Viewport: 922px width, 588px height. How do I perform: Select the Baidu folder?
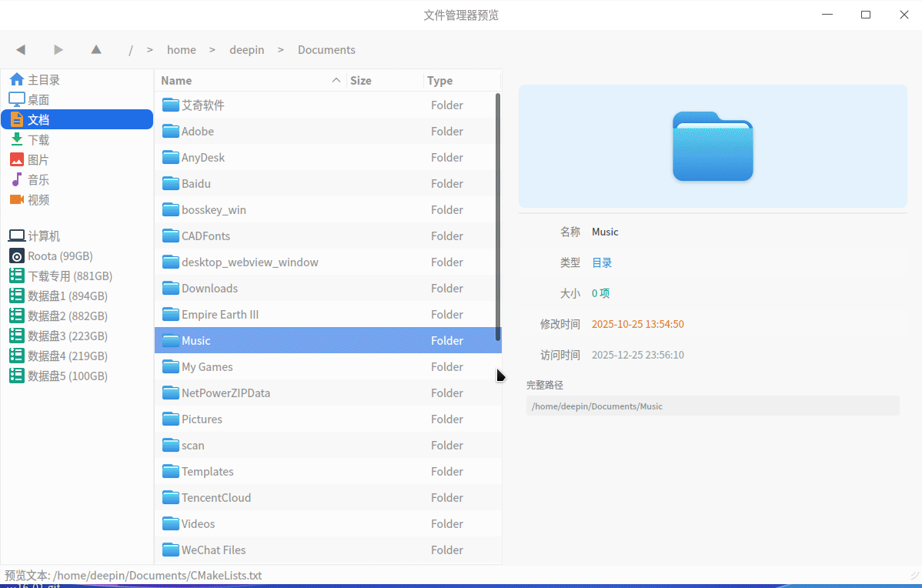328,184
